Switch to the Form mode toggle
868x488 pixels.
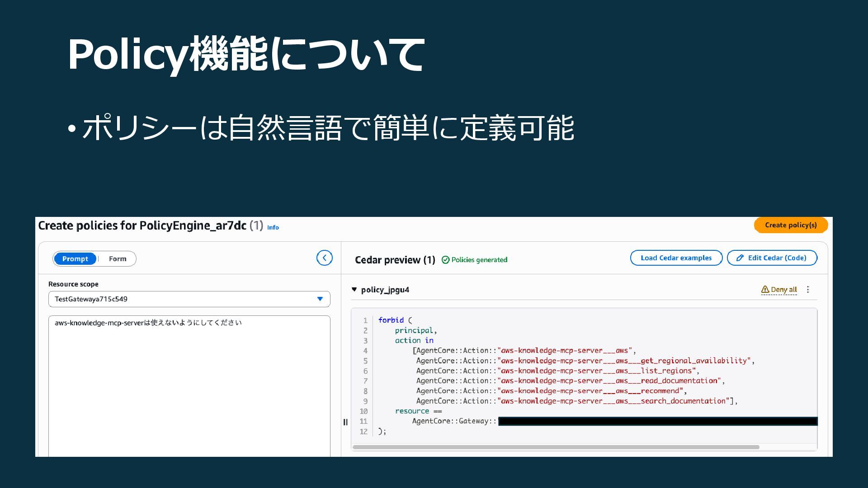tap(118, 259)
